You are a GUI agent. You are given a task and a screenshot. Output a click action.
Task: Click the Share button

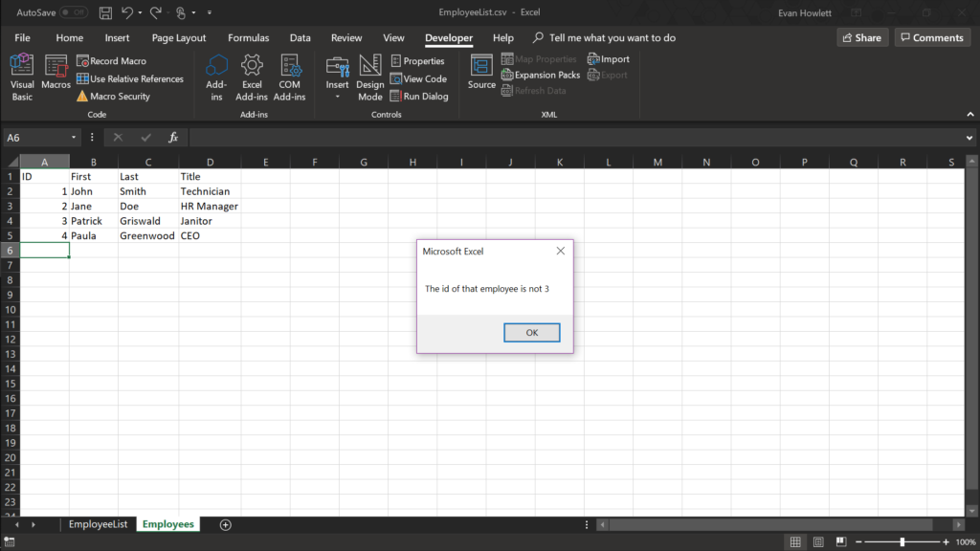click(860, 38)
